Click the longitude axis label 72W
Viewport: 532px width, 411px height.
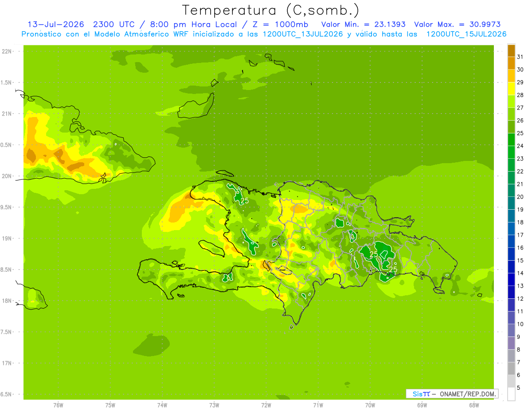tap(266, 405)
